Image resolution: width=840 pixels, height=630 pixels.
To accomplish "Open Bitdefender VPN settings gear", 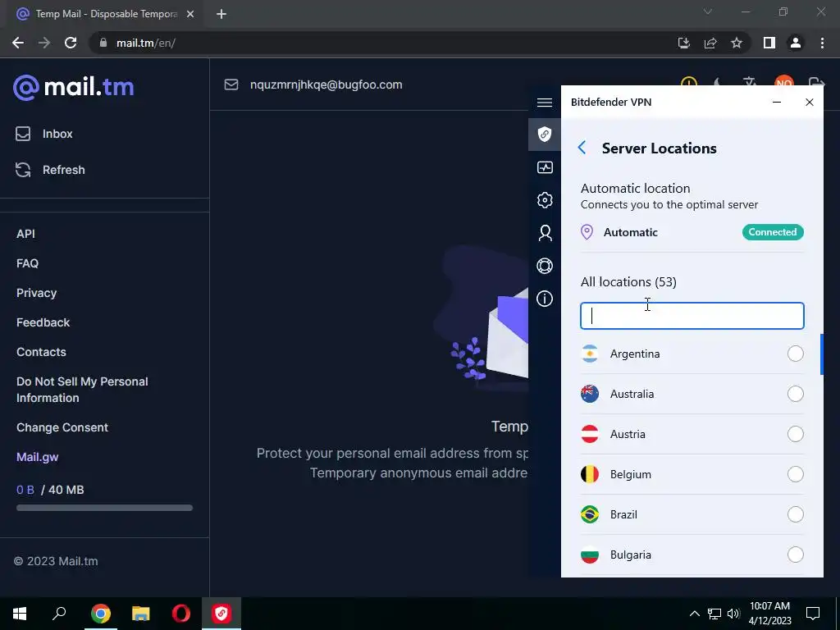I will 545,200.
